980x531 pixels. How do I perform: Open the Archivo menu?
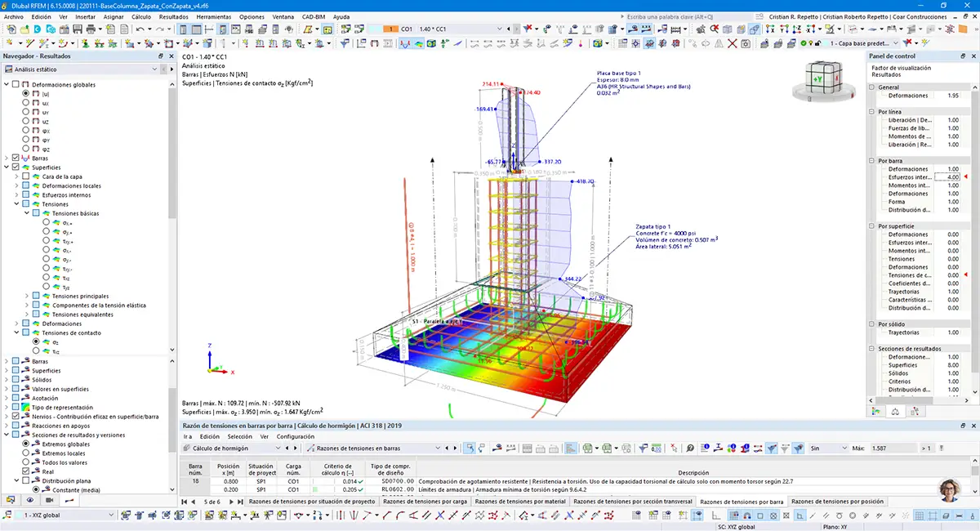pyautogui.click(x=14, y=16)
